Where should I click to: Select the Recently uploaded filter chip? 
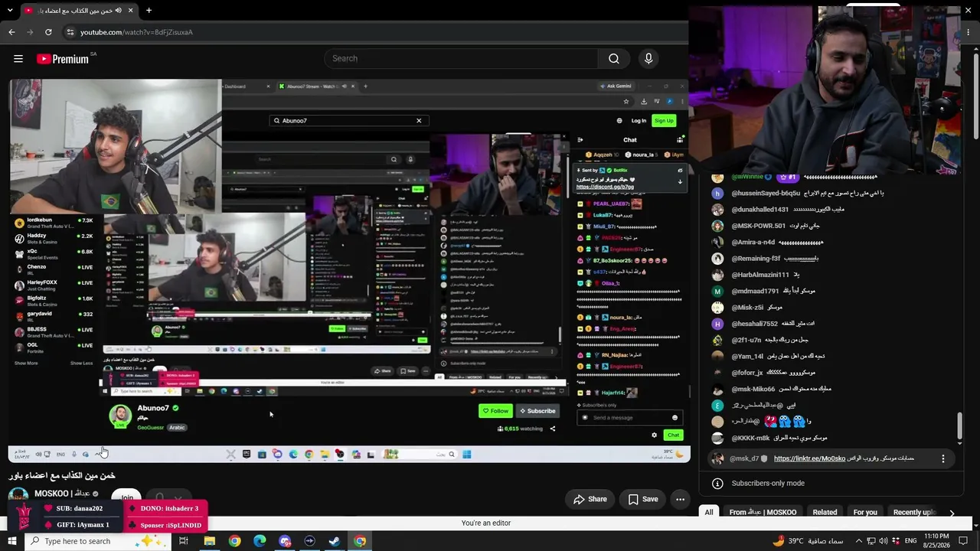tap(914, 512)
